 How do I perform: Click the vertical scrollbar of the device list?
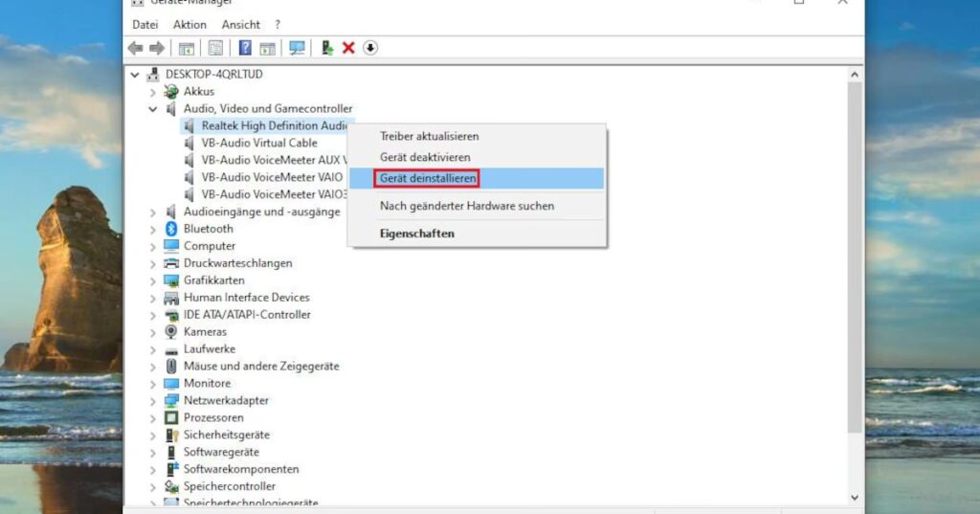tap(855, 287)
